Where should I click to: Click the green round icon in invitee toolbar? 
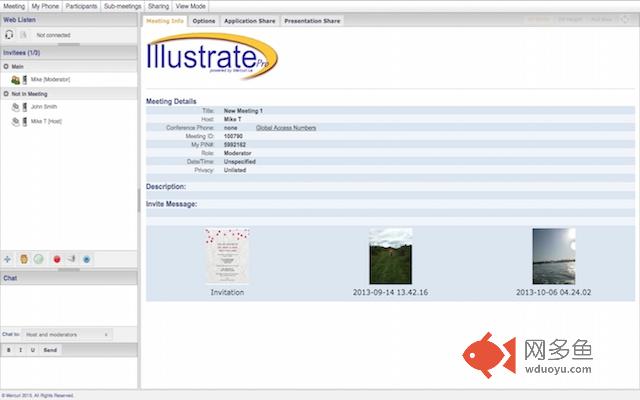click(x=39, y=259)
